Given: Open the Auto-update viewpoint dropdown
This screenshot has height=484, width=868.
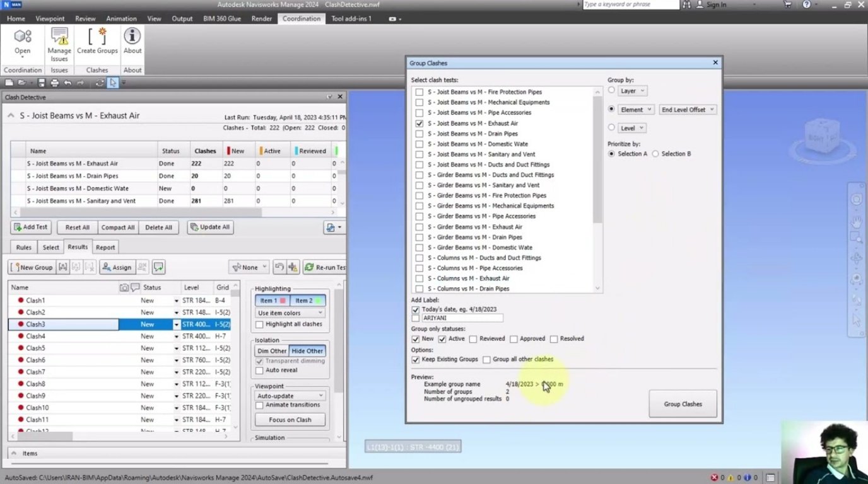Looking at the screenshot, I should [290, 396].
